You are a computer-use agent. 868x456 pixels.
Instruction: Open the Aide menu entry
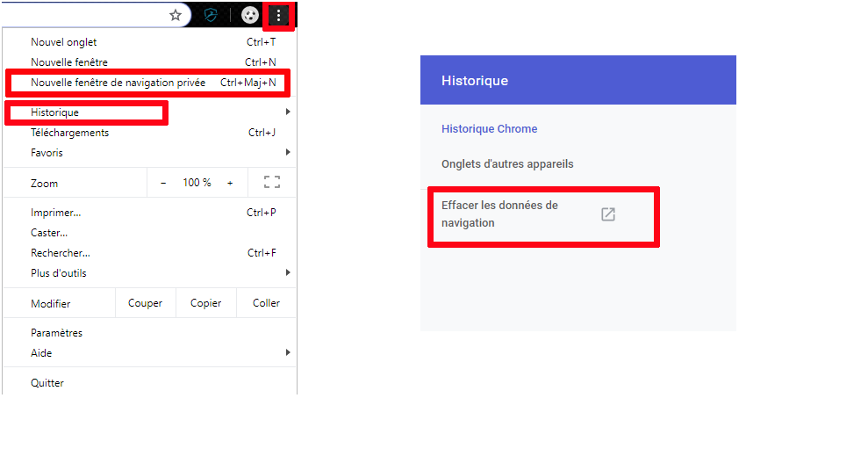click(x=149, y=353)
